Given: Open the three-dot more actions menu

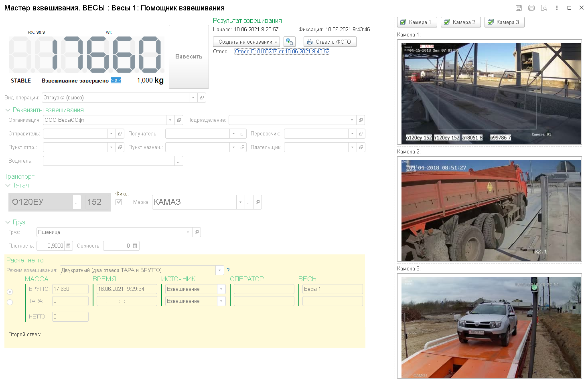Looking at the screenshot, I should click(557, 8).
